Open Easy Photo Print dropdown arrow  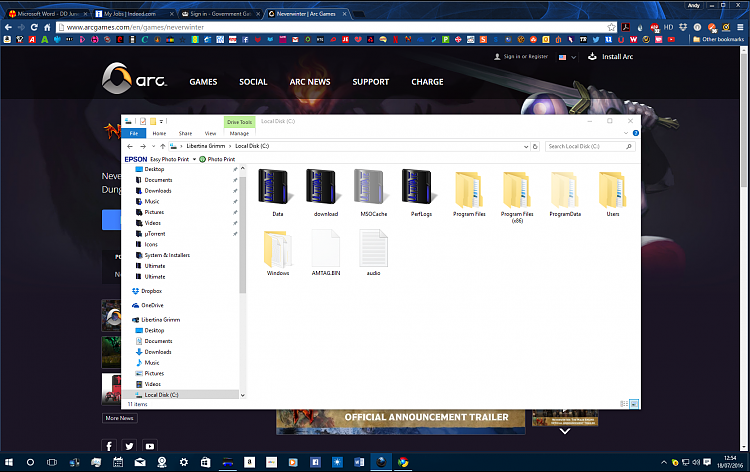(x=194, y=159)
